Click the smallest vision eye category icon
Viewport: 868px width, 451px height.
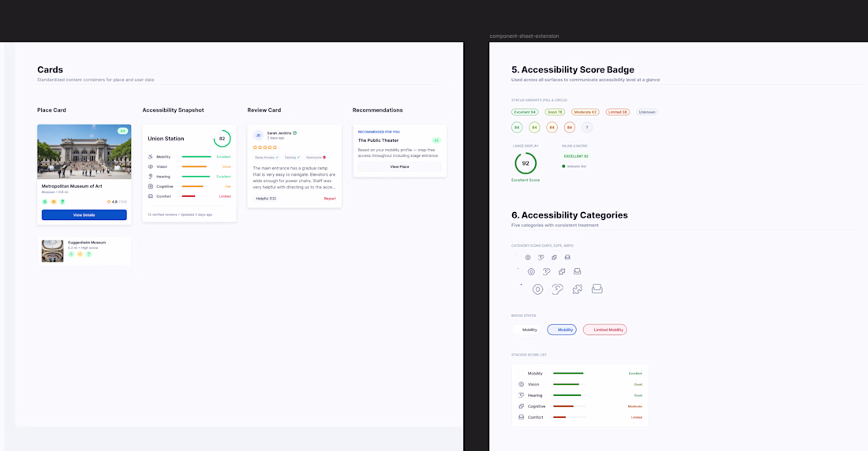[528, 257]
